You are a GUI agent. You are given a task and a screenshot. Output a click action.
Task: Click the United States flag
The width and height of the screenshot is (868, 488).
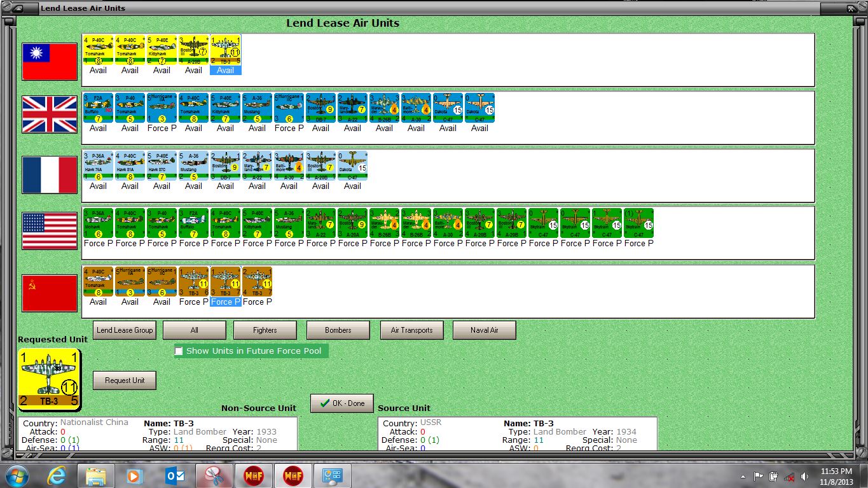[50, 231]
